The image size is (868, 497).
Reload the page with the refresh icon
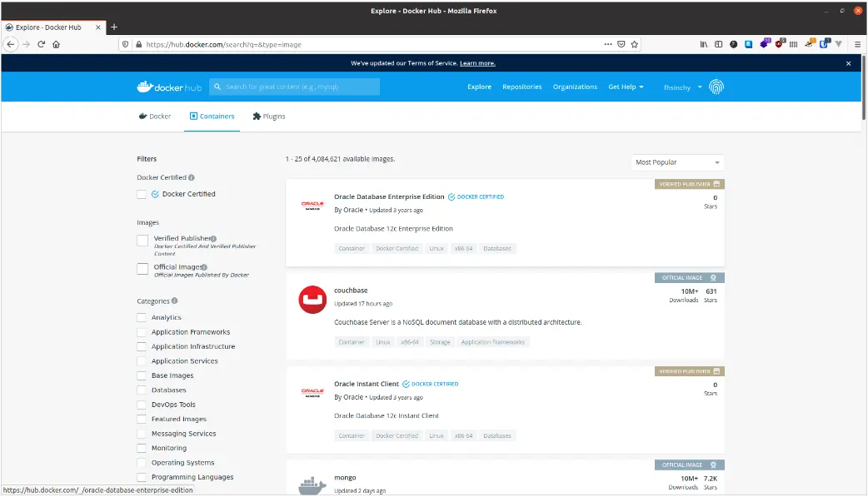click(41, 44)
